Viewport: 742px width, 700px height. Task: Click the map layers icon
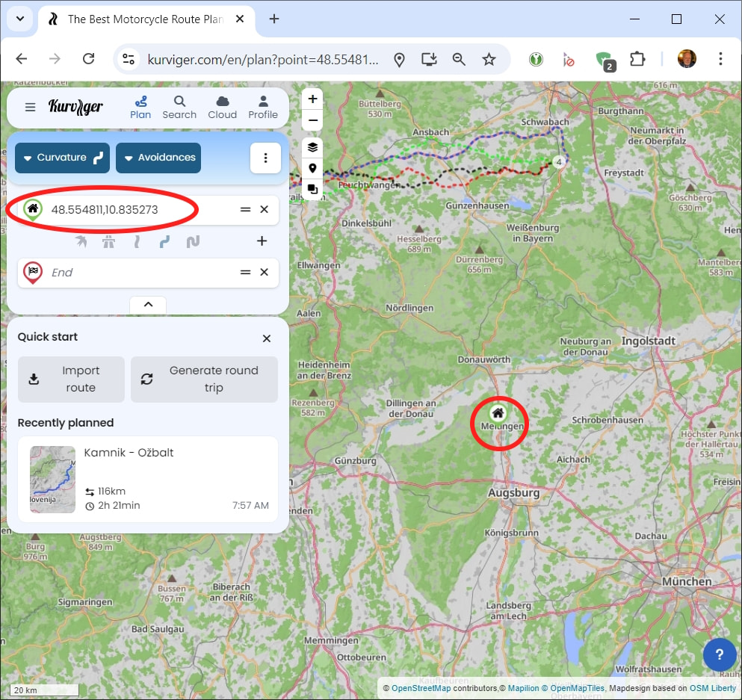(x=312, y=147)
